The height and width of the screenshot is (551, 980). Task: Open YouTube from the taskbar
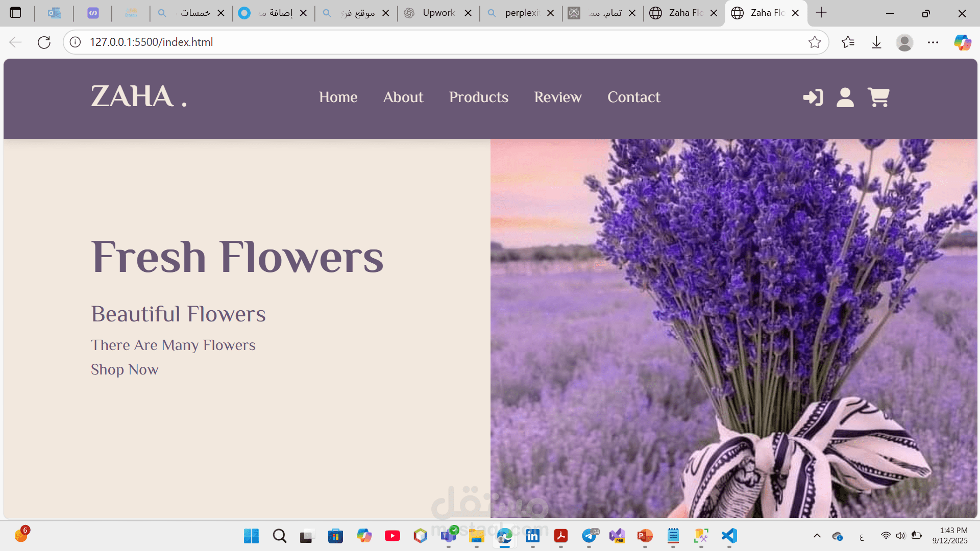pos(392,536)
